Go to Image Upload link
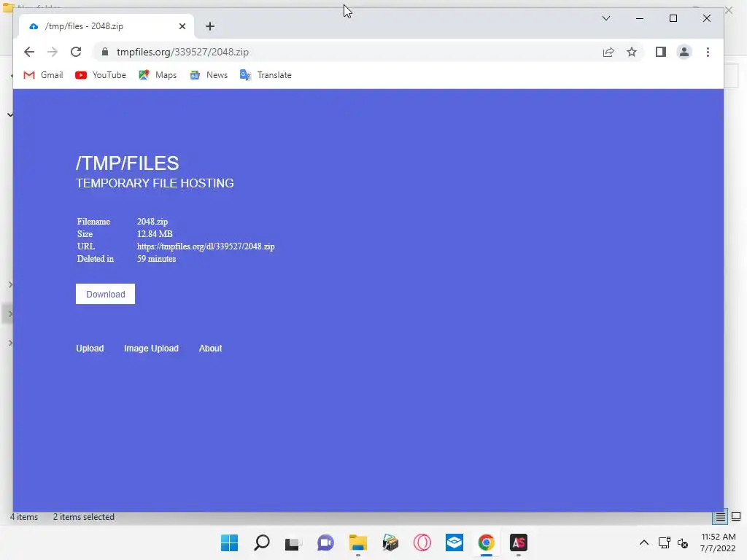 (151, 348)
